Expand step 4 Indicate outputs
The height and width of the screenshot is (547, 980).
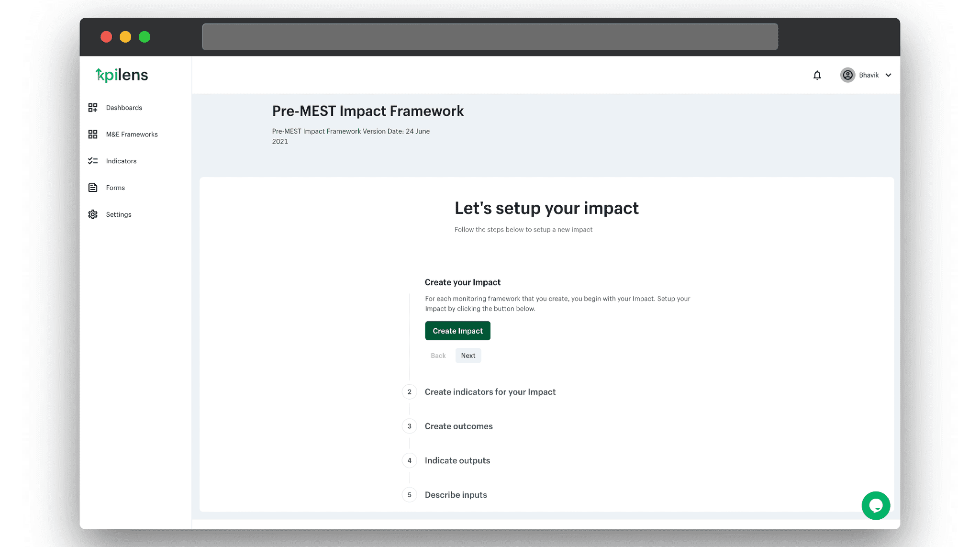click(457, 460)
